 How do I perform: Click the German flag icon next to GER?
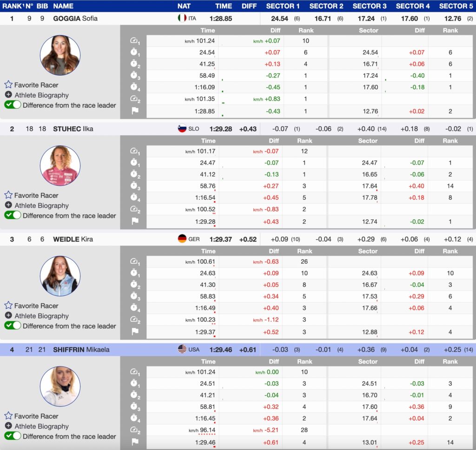(182, 239)
